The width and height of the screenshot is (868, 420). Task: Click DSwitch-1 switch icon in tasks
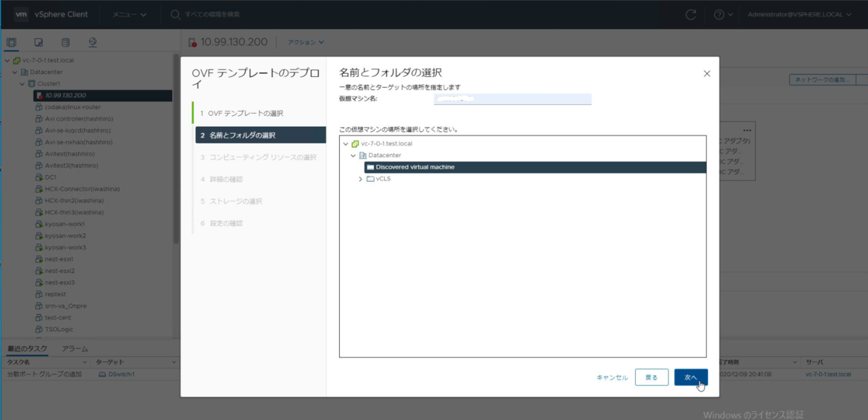[102, 374]
